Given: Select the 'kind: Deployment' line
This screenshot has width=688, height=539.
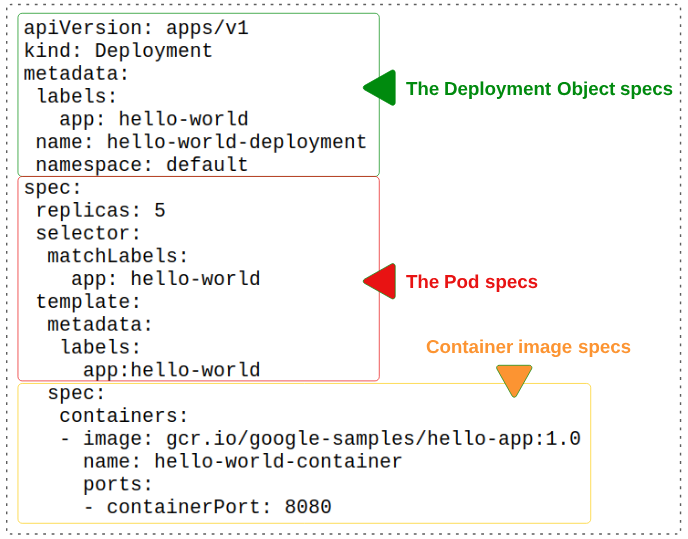Looking at the screenshot, I should pyautogui.click(x=118, y=51).
